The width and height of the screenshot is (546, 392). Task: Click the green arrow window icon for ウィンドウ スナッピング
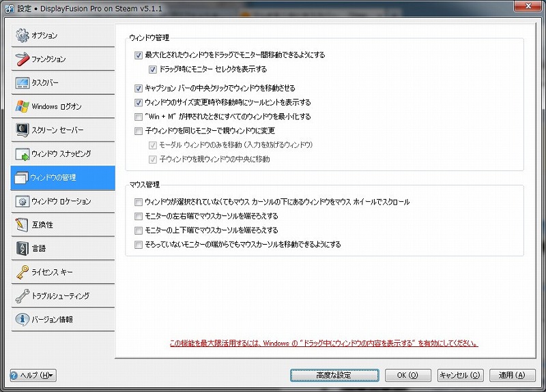[23, 154]
